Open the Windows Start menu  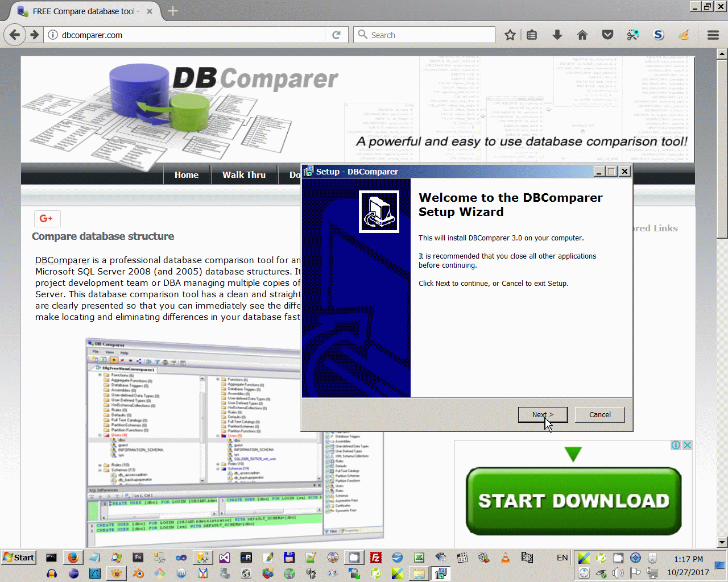tap(19, 557)
